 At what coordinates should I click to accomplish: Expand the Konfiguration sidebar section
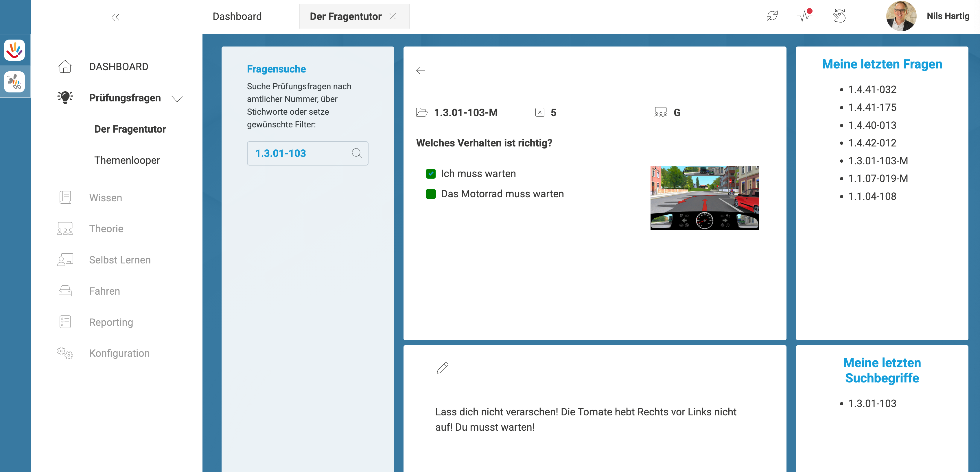(119, 353)
